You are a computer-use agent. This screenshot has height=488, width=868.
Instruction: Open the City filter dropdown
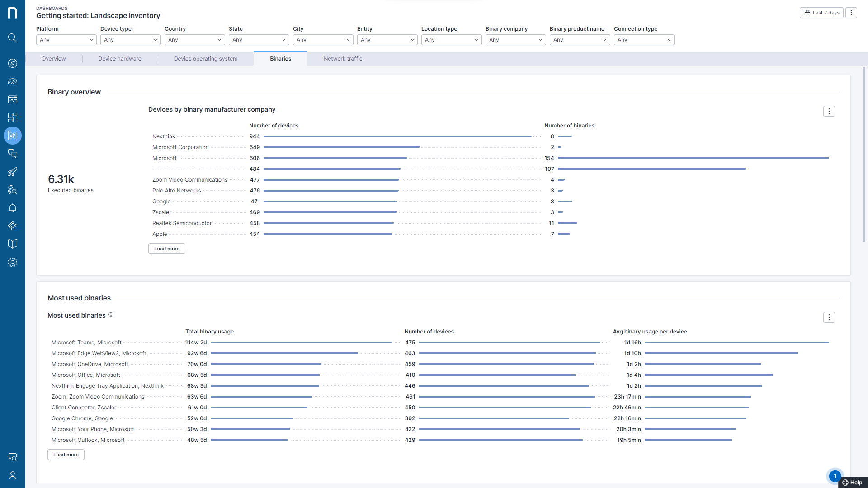(323, 40)
